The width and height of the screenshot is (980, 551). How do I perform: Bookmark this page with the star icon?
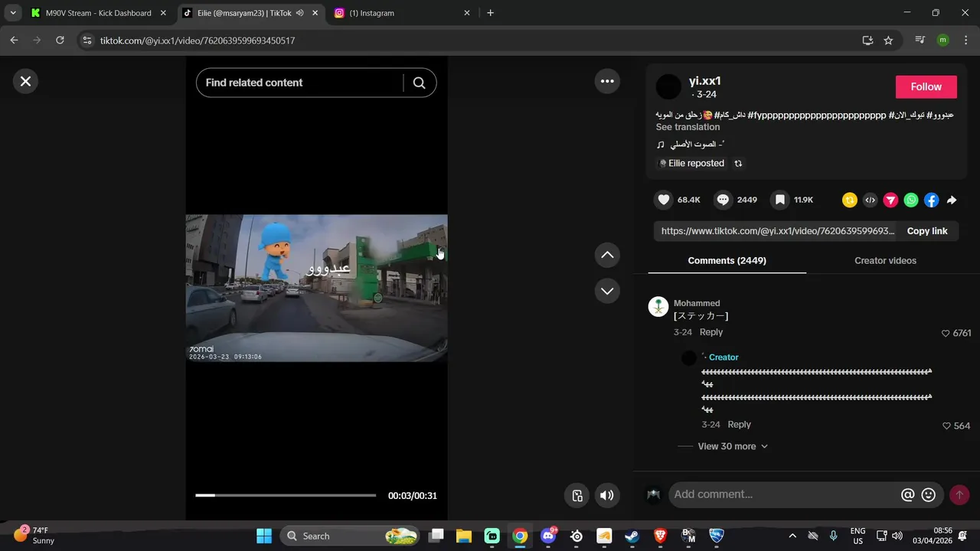tap(888, 41)
